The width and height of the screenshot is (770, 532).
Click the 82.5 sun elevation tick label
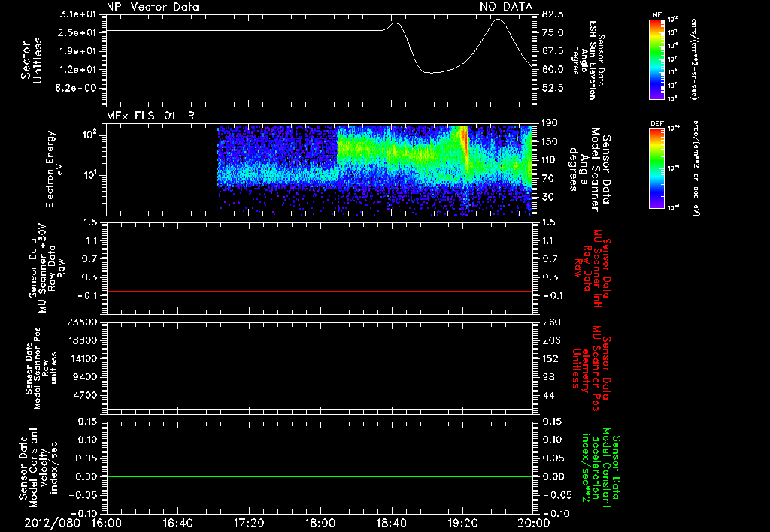click(553, 14)
